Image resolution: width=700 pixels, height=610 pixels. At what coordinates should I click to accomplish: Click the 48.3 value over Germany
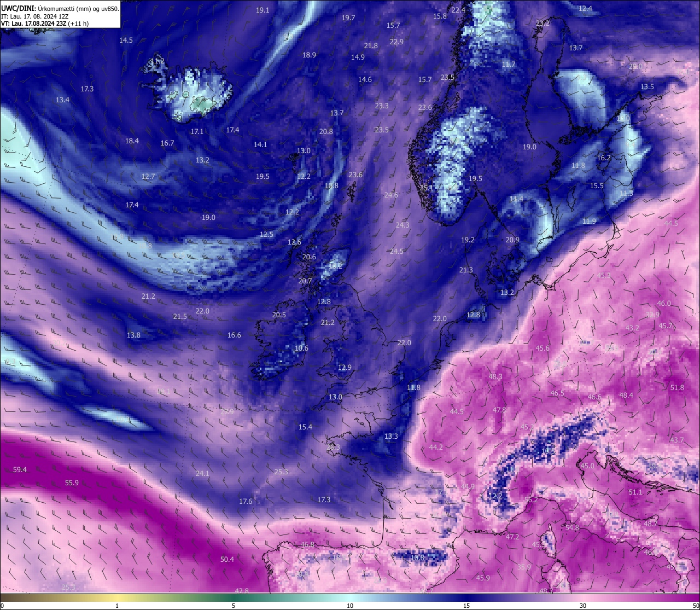click(x=495, y=377)
